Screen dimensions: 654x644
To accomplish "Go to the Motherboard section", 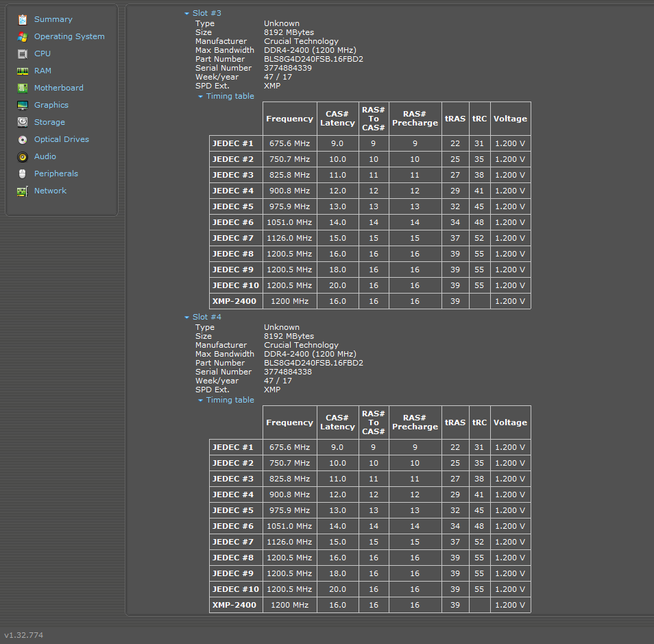I will (x=58, y=88).
